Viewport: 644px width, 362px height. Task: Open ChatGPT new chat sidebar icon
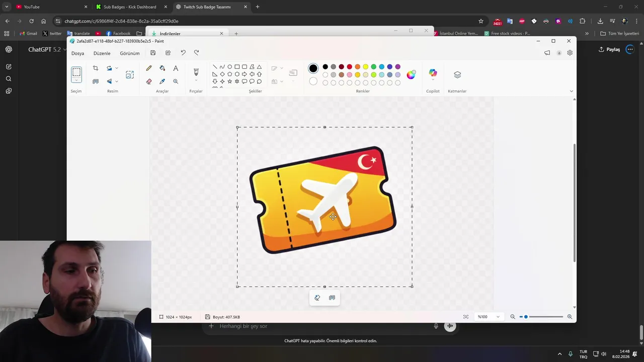[x=9, y=66]
